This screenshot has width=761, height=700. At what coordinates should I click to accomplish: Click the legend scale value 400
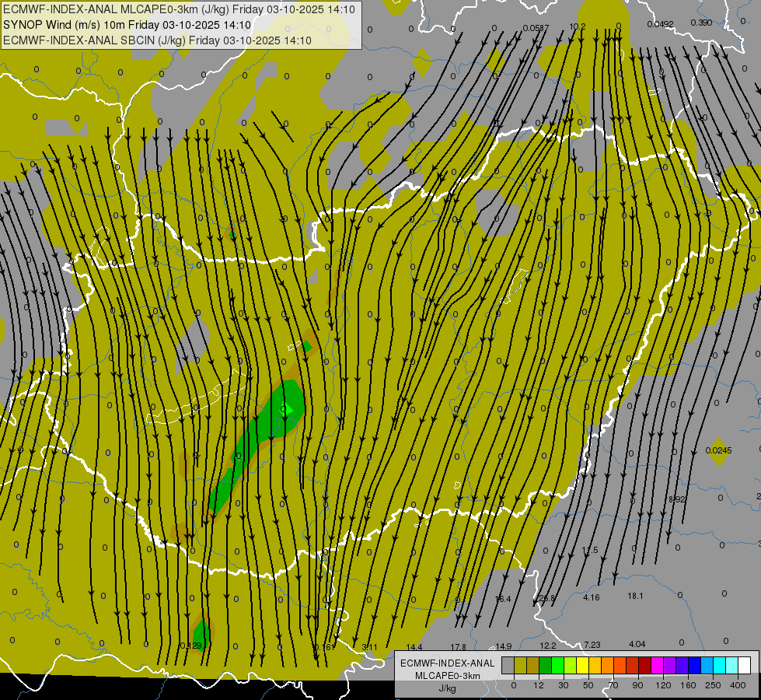coord(738,685)
